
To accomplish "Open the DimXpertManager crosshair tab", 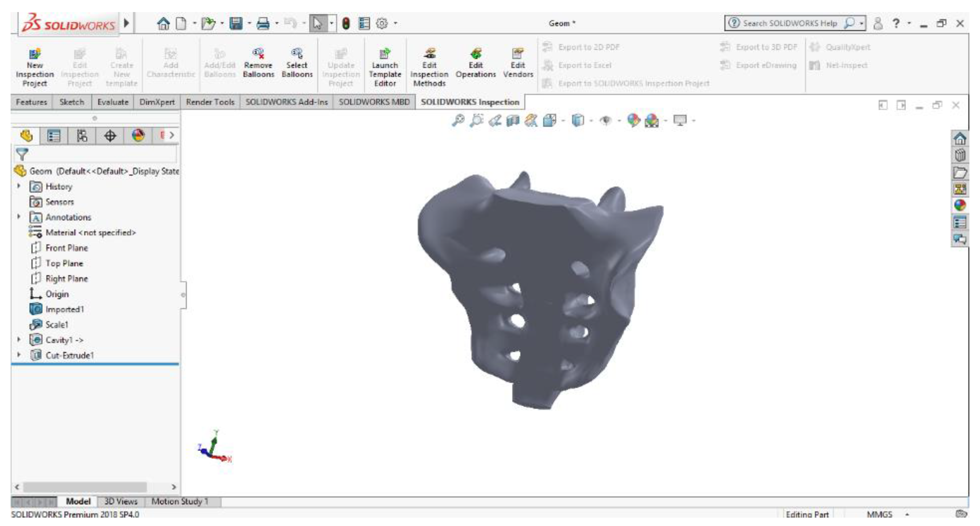I will 110,136.
